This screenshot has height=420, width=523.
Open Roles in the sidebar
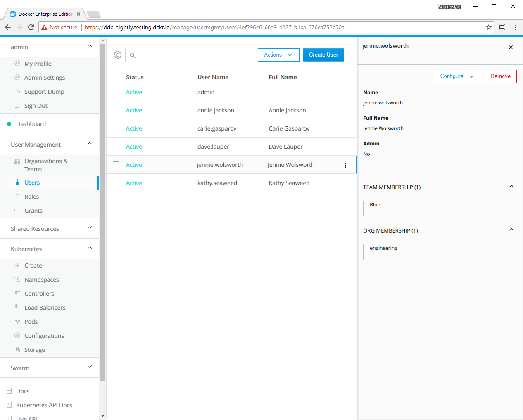[x=31, y=197]
